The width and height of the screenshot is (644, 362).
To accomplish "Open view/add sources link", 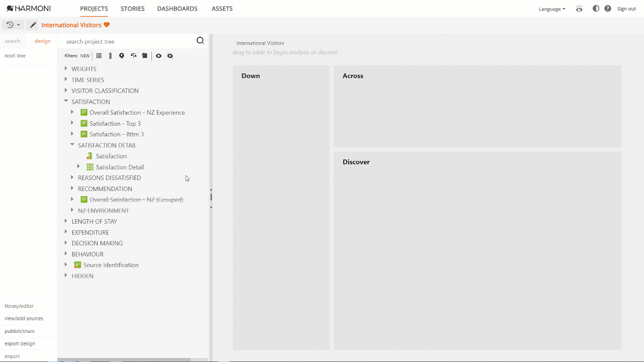I will coord(24,318).
